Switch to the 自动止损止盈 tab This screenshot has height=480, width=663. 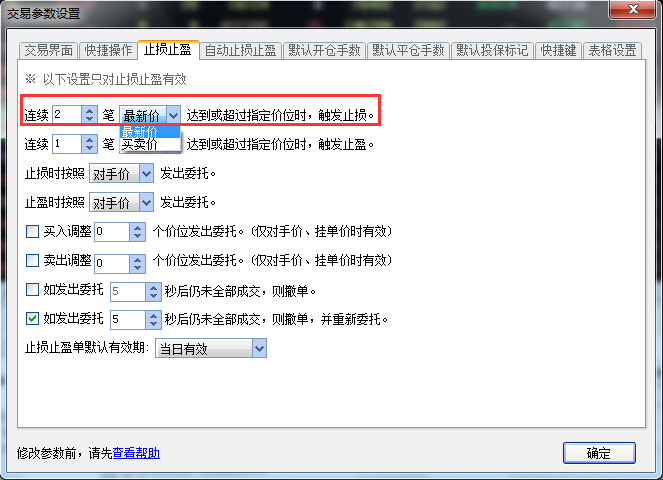pyautogui.click(x=240, y=51)
